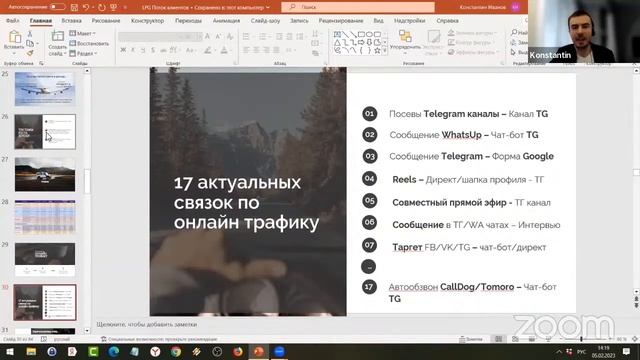The image size is (640, 360).
Task: Open the Надстройки tab
Action: 409,20
